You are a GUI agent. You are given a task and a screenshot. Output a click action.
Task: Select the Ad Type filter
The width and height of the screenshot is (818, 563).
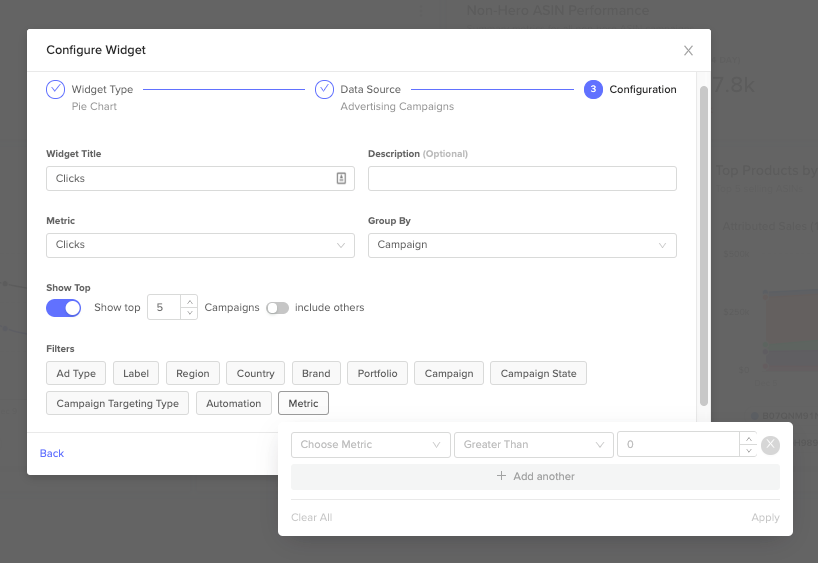[x=76, y=374]
